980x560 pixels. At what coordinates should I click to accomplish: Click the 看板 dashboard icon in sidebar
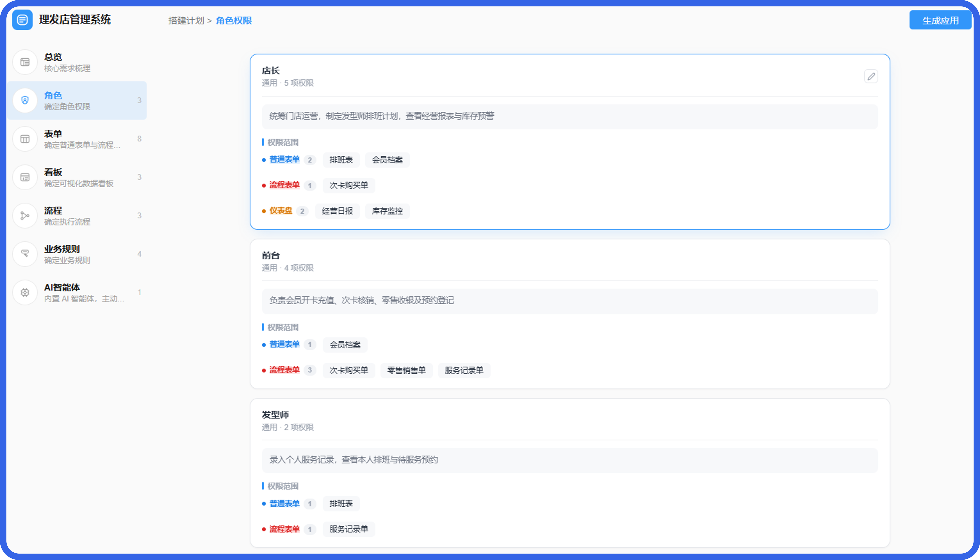(x=25, y=177)
